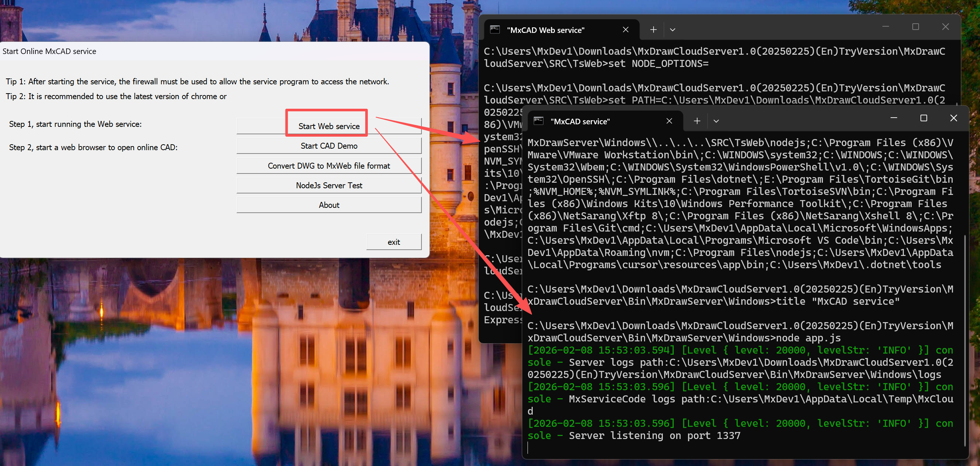
Task: Minimize the MxCAD service terminal window
Action: tap(893, 118)
